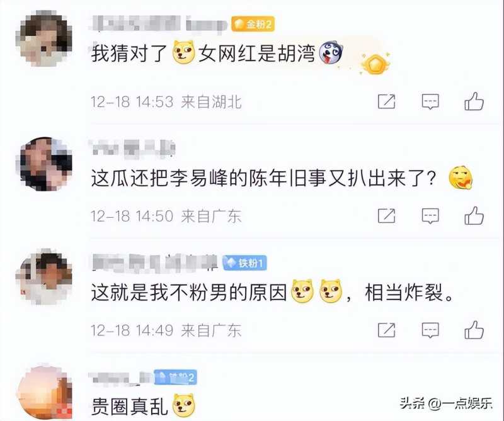Open the blurred username above 我猜对了
Screen dimensions: 504x421
point(159,24)
